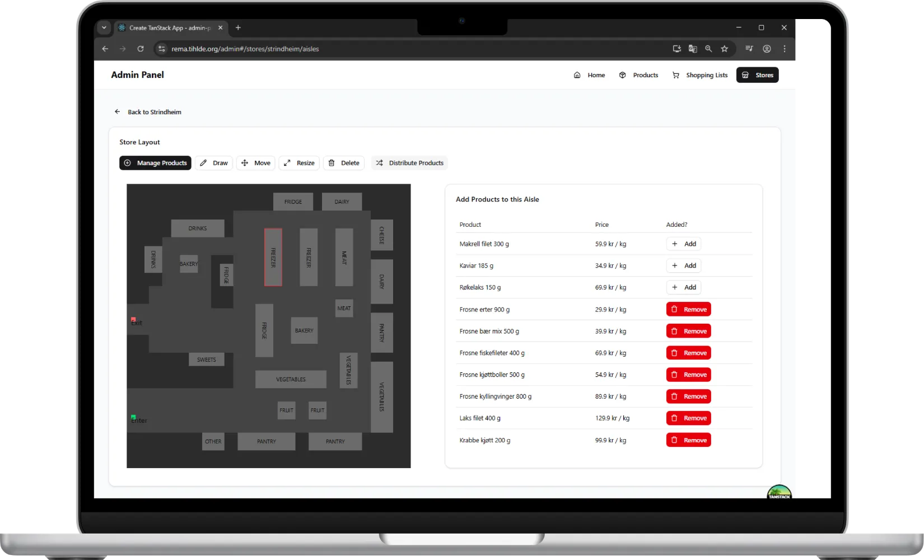Open the TanStack devtools badge

pos(779,492)
